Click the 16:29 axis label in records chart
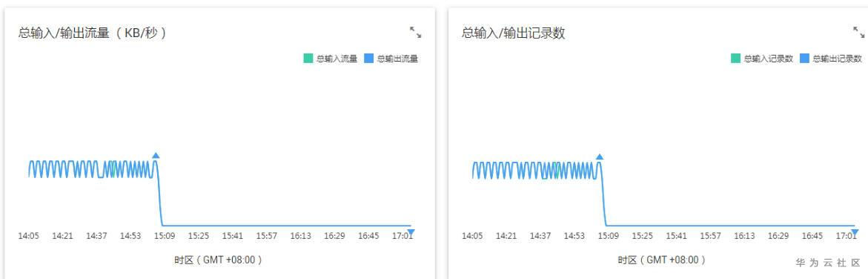 (x=778, y=236)
